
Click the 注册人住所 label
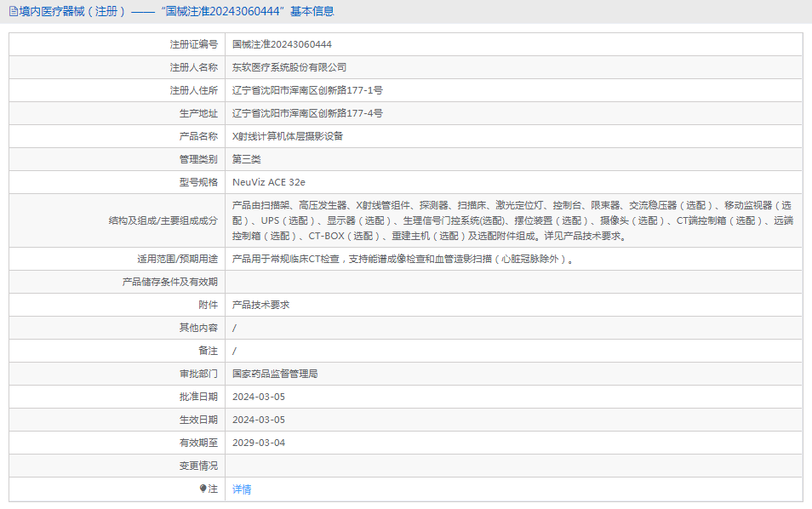click(194, 90)
